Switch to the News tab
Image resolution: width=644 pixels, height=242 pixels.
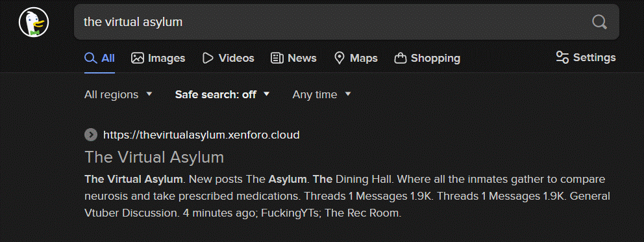pos(293,58)
